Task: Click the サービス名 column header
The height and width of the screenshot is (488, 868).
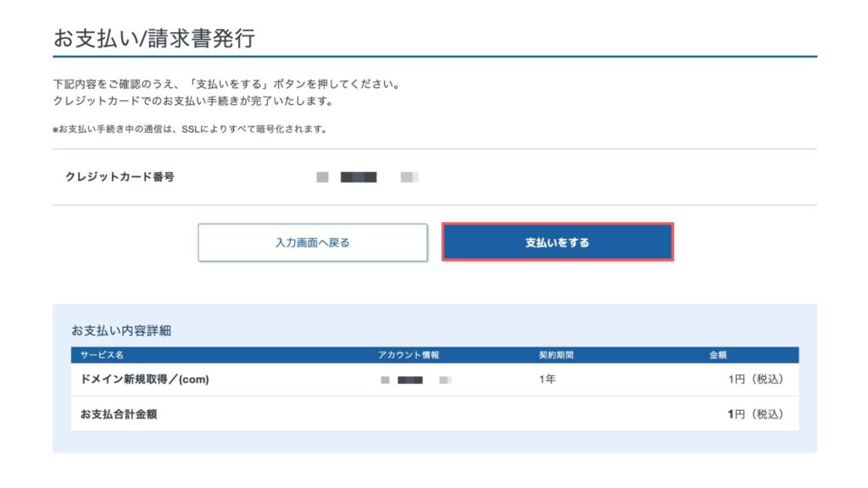Action: tap(102, 355)
